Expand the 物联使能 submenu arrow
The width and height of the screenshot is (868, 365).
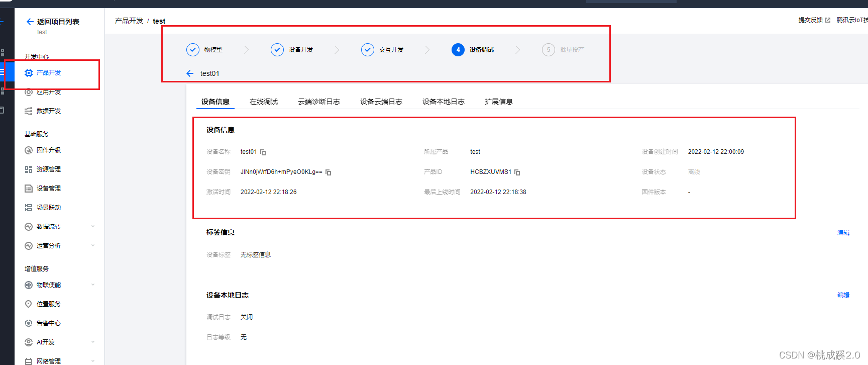[x=93, y=285]
